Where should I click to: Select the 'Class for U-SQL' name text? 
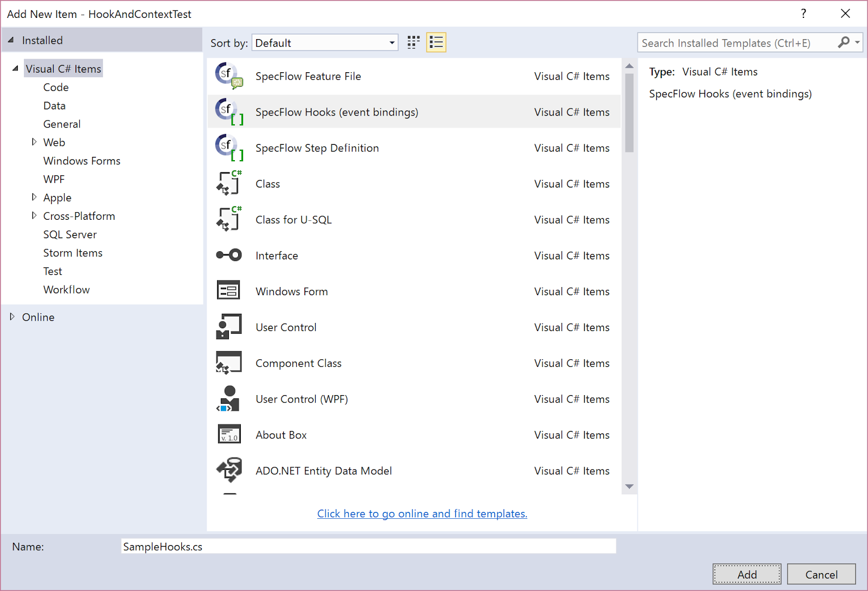pyautogui.click(x=293, y=220)
